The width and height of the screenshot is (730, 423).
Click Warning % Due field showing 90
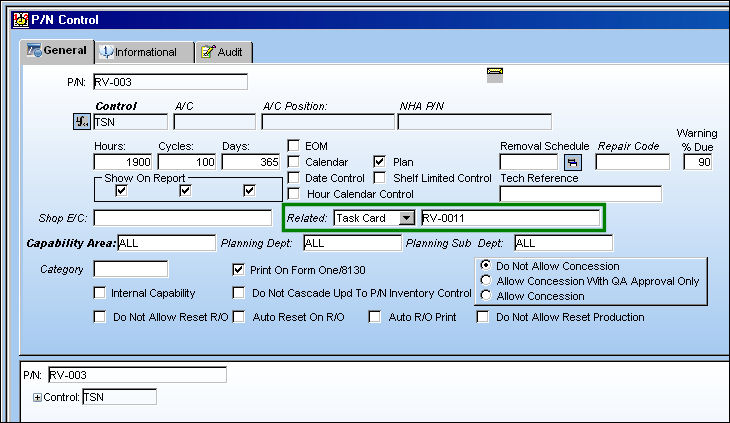pyautogui.click(x=698, y=162)
